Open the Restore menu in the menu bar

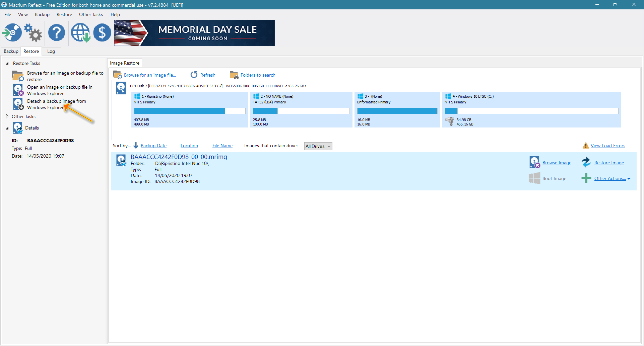click(64, 14)
